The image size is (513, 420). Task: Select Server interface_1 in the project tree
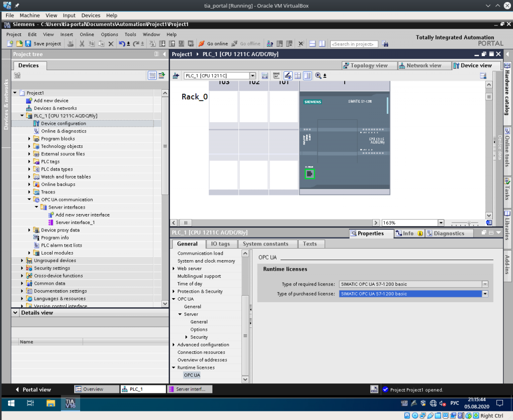pyautogui.click(x=75, y=222)
